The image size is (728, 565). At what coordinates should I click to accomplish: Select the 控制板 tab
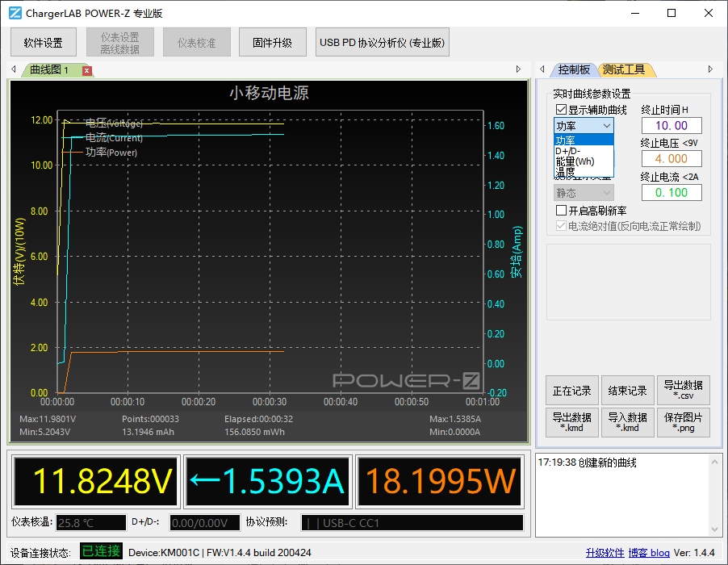tap(574, 69)
